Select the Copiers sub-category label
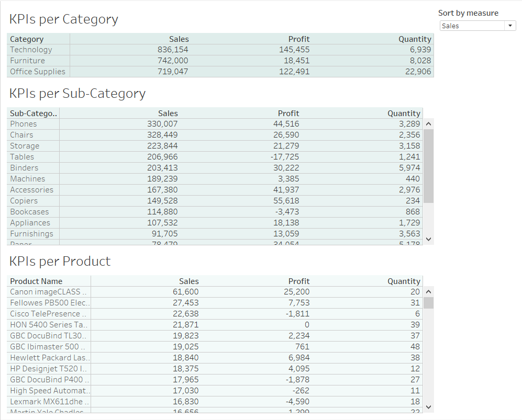This screenshot has width=522, height=420. (x=24, y=201)
